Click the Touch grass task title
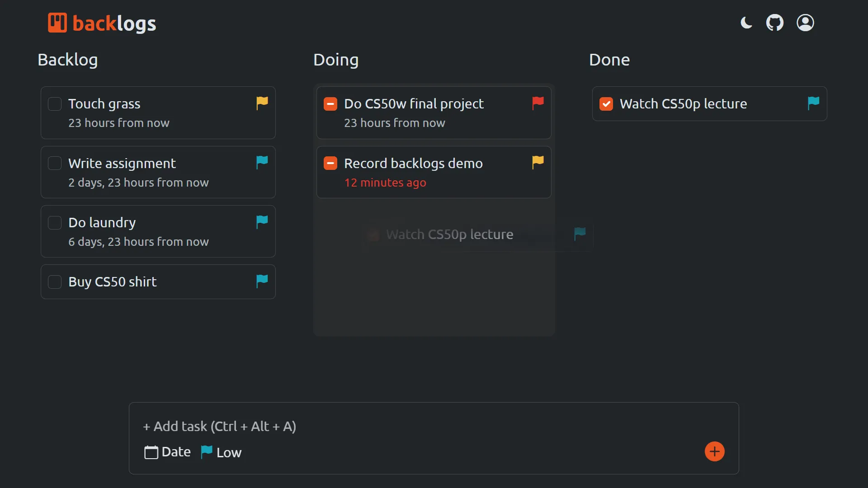This screenshot has width=868, height=488. click(104, 104)
